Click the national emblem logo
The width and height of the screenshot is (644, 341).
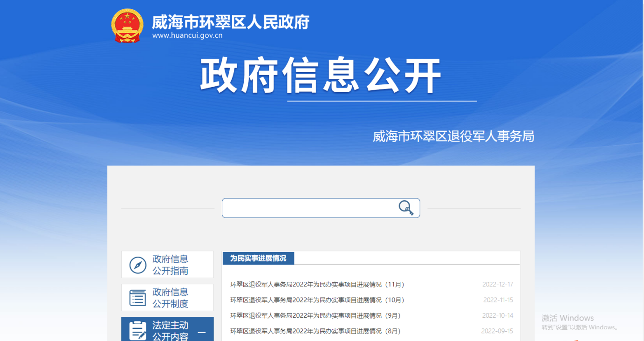[x=127, y=26]
